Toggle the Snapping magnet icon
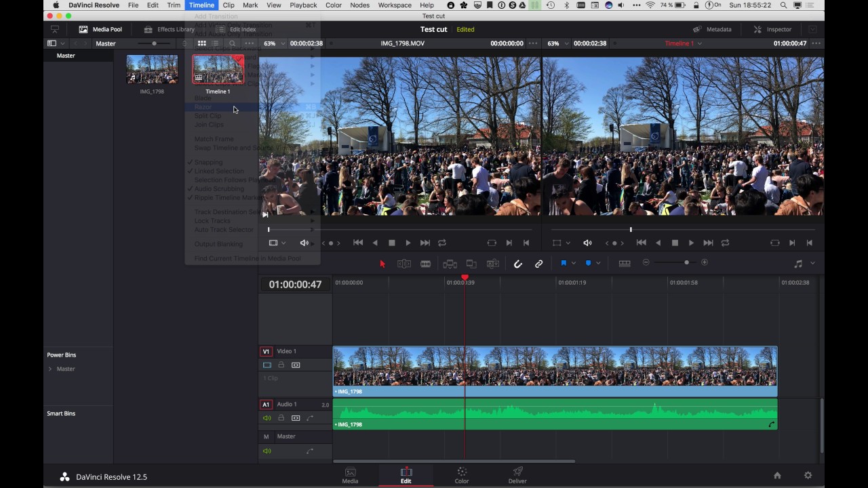 [518, 264]
